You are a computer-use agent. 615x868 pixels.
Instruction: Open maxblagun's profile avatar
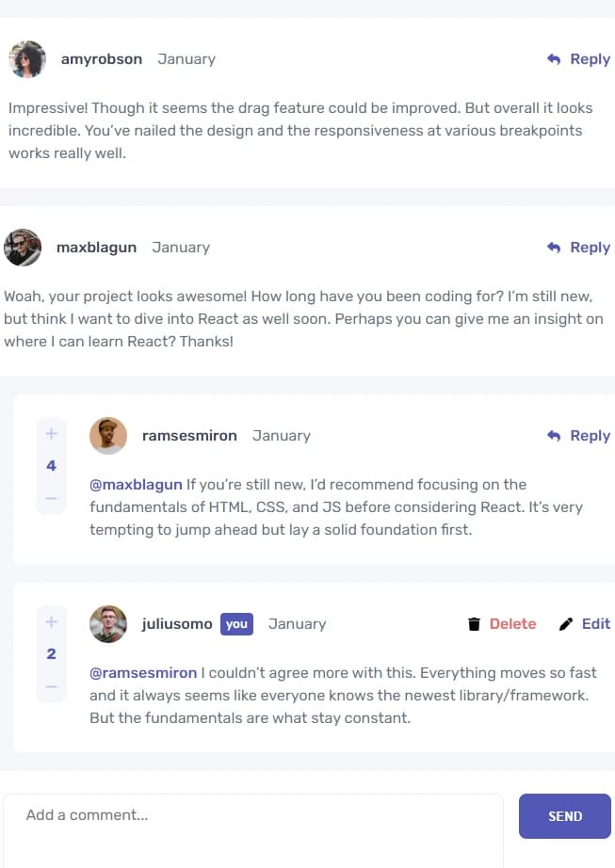point(23,248)
